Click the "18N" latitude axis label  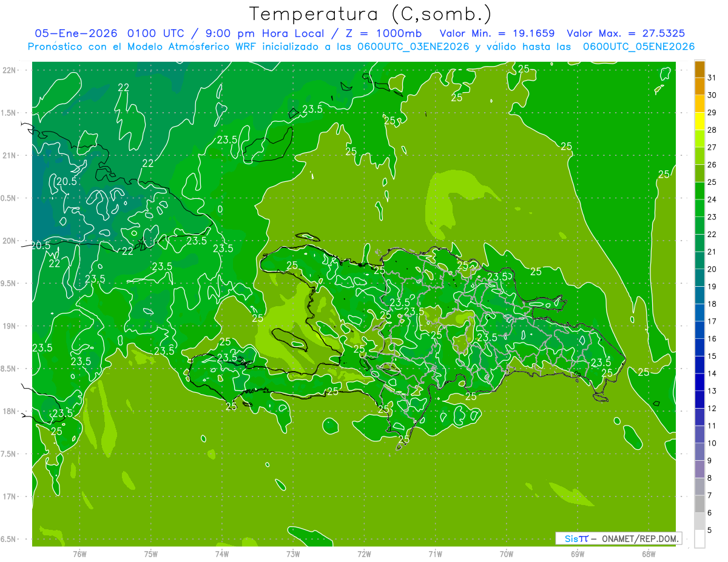[8, 411]
